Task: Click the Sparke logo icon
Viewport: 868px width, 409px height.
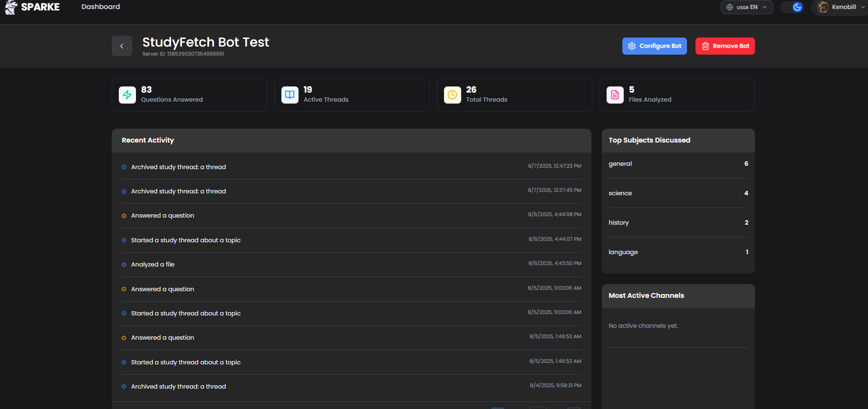Action: coord(11,7)
